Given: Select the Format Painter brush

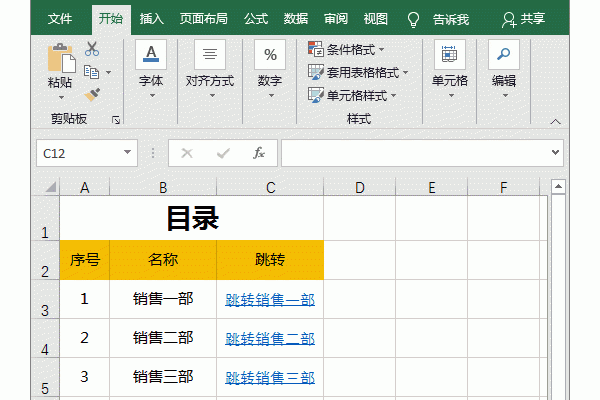Looking at the screenshot, I should coord(92,95).
